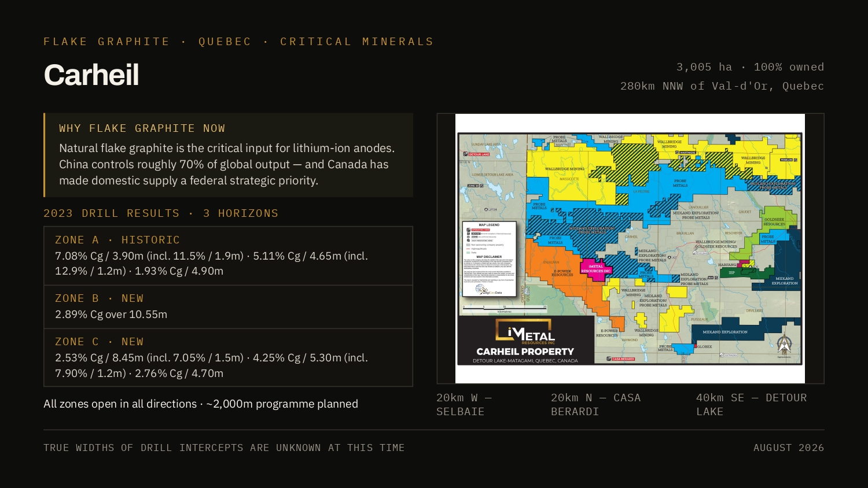
Task: Click the "20km N — Casa Berardi" caption
Action: tap(596, 405)
